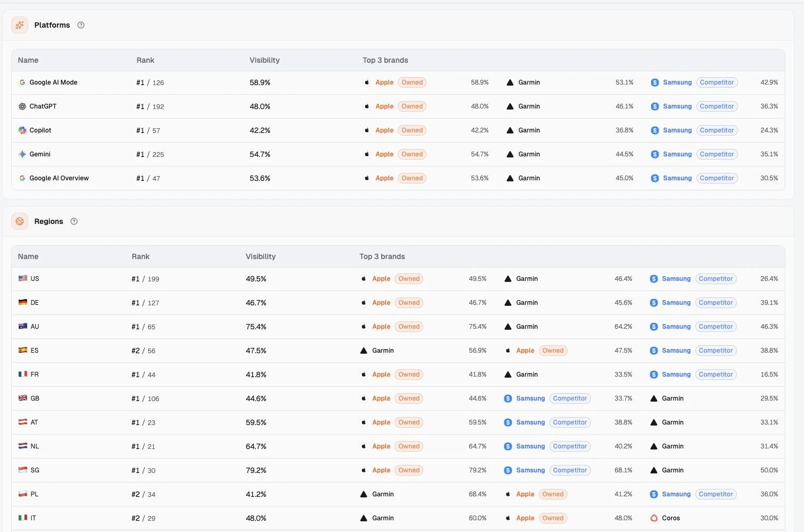Viewport: 804px width, 532px height.
Task: Click the GB flag icon
Action: [23, 398]
